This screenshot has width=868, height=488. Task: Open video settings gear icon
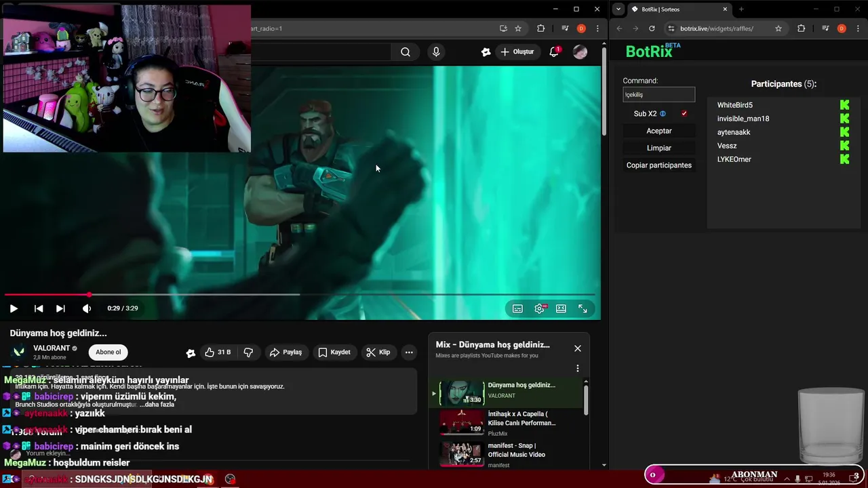click(540, 308)
